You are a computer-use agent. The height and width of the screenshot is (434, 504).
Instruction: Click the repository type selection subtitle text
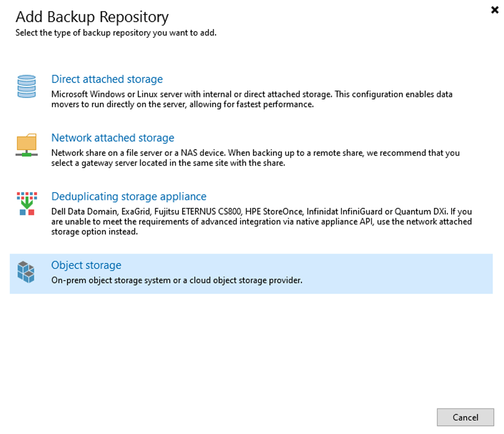[116, 32]
